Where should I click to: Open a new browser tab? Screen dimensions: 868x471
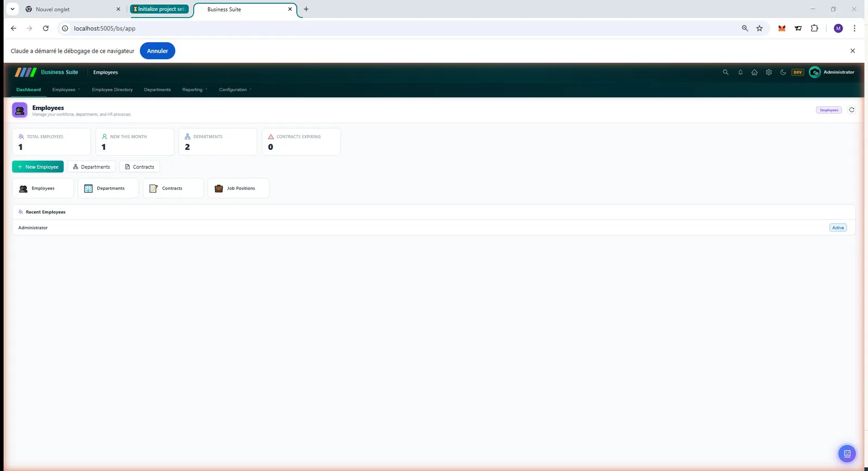click(x=306, y=9)
